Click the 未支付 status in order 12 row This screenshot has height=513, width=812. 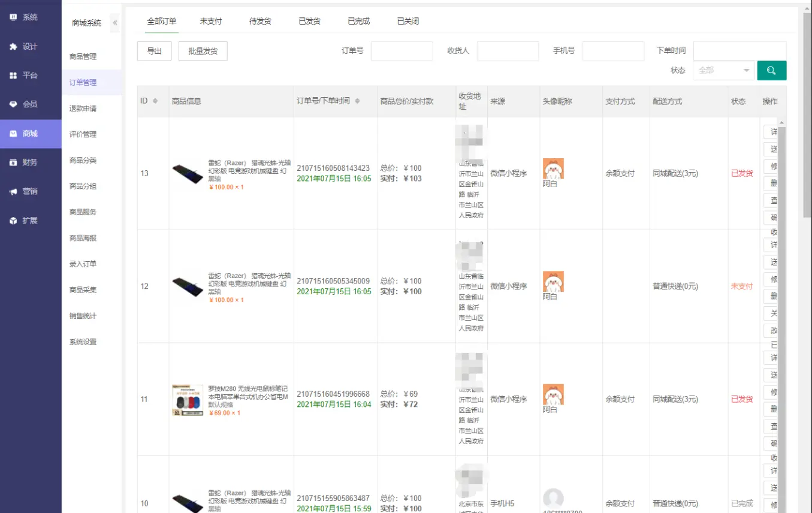742,286
